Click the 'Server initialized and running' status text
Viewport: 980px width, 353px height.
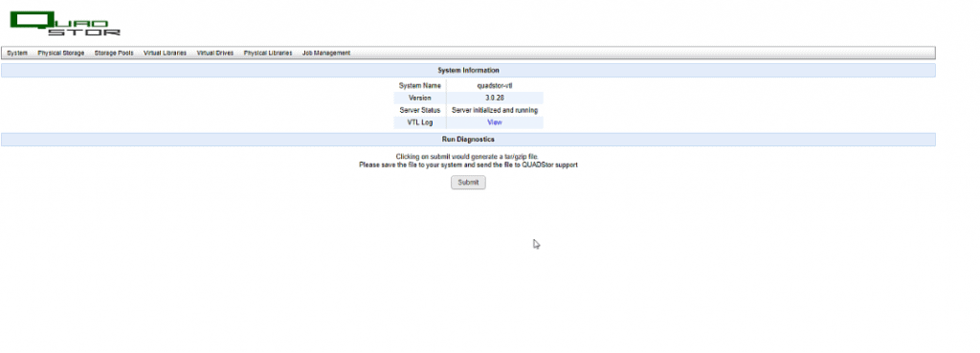[495, 111]
